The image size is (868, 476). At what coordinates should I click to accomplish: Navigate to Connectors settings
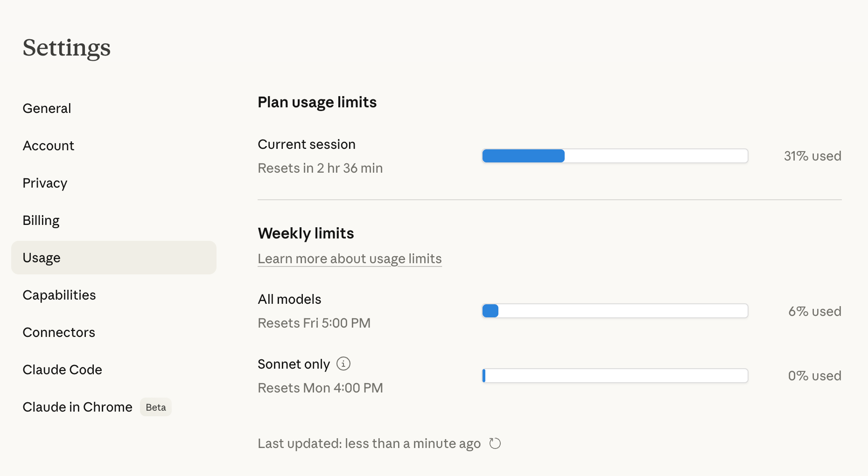[x=59, y=332]
